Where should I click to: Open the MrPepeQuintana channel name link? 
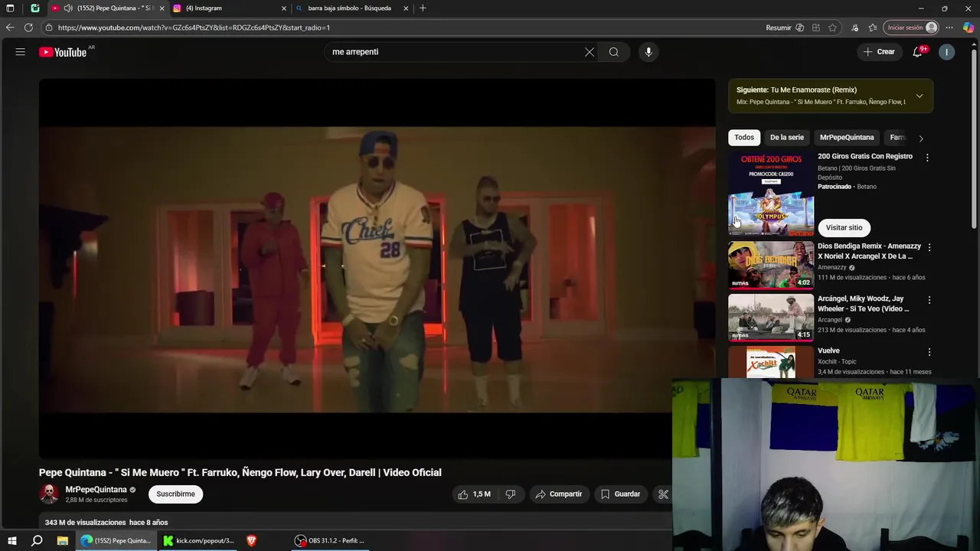tap(96, 490)
